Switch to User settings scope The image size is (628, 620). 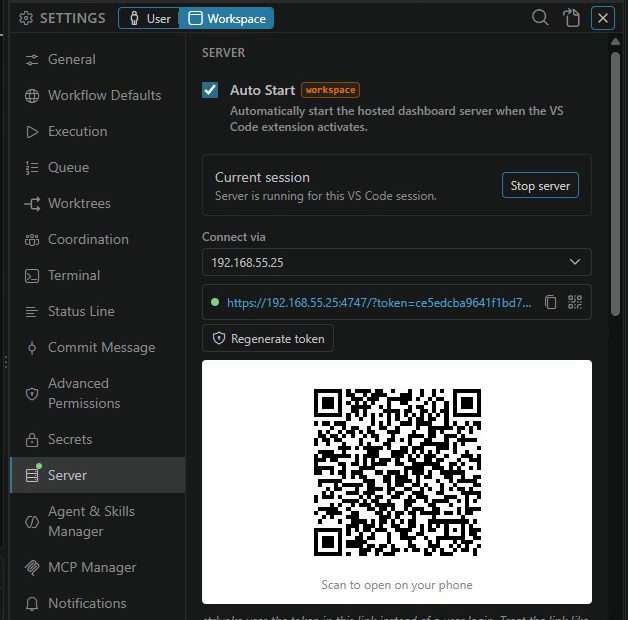pos(150,18)
